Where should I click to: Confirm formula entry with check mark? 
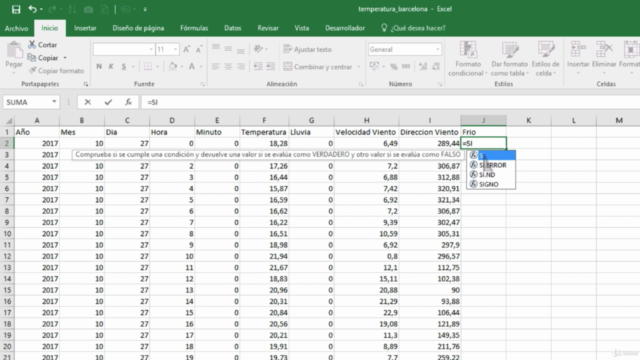coord(108,102)
